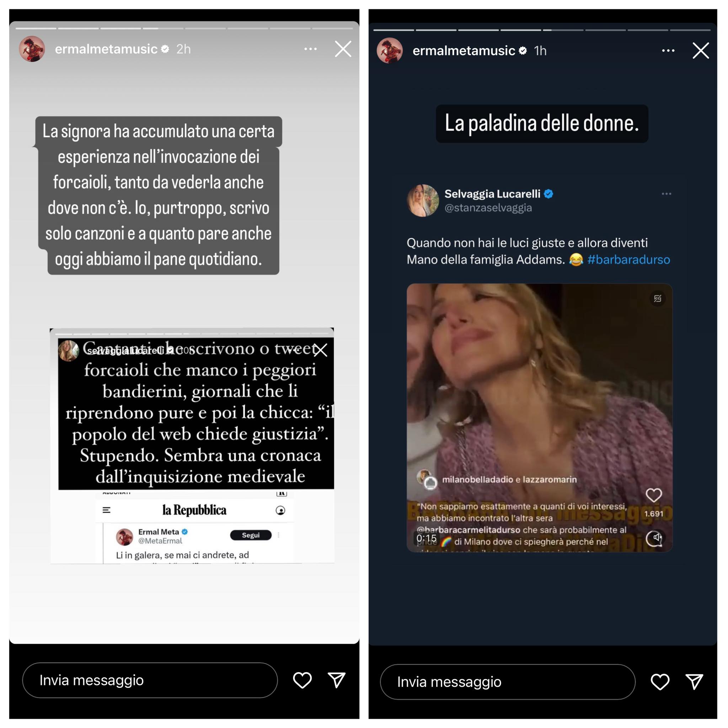Screen dimensions: 728x728
Task: Share the left story via paper plane
Action: (x=337, y=680)
